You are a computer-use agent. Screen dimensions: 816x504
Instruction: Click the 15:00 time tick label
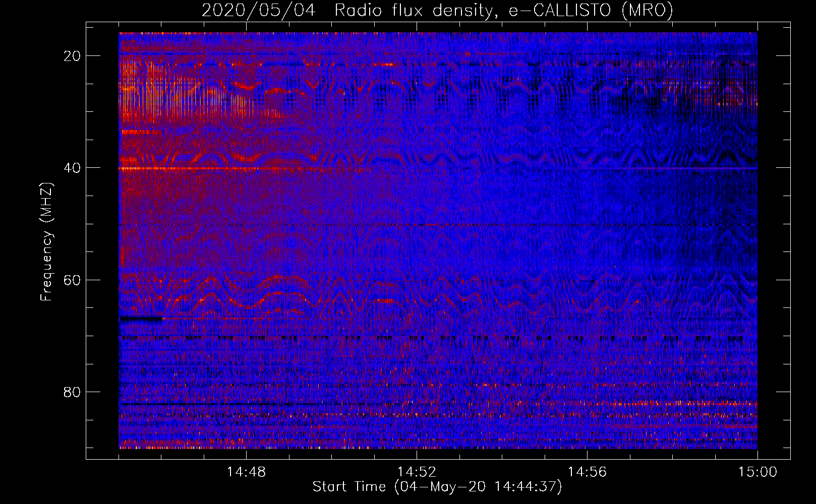757,472
